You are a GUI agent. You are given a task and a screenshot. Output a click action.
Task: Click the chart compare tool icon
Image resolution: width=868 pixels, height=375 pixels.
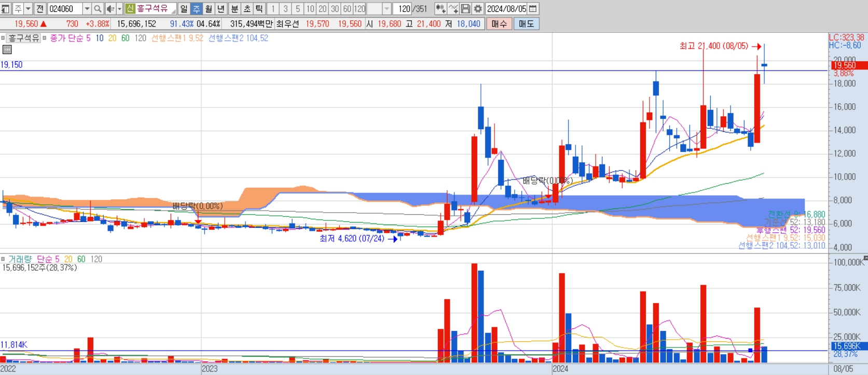(x=440, y=9)
